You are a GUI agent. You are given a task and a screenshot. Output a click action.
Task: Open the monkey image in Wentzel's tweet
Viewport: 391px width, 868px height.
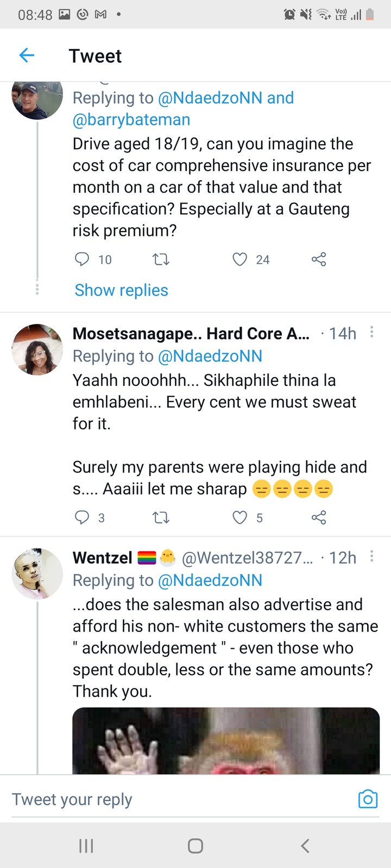point(226,741)
